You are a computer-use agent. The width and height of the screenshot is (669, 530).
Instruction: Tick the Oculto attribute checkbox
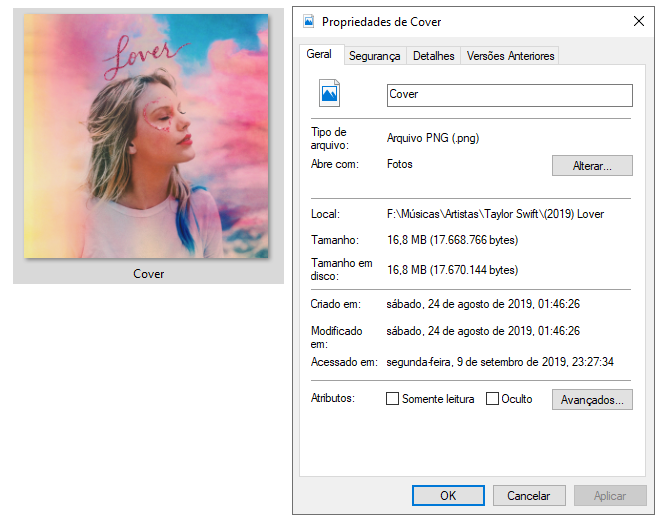tap(492, 399)
